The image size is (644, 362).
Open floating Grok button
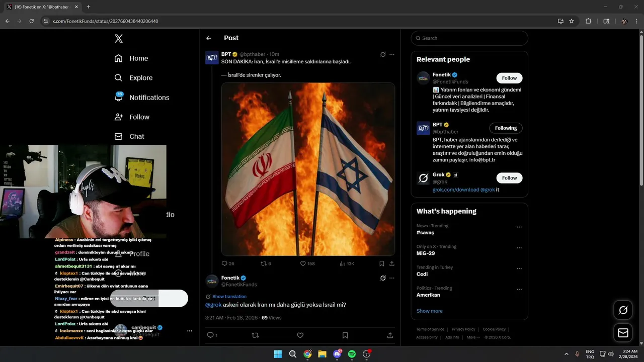pos(623,310)
